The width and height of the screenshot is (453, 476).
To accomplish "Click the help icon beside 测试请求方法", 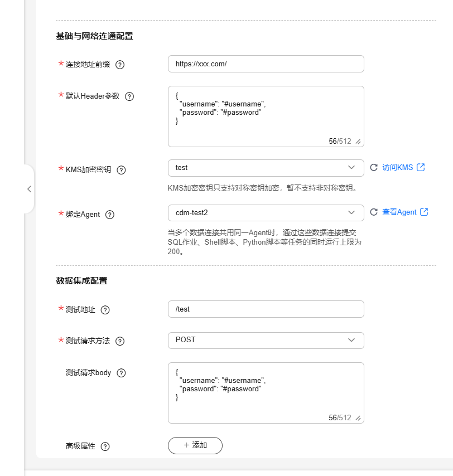I will point(119,341).
